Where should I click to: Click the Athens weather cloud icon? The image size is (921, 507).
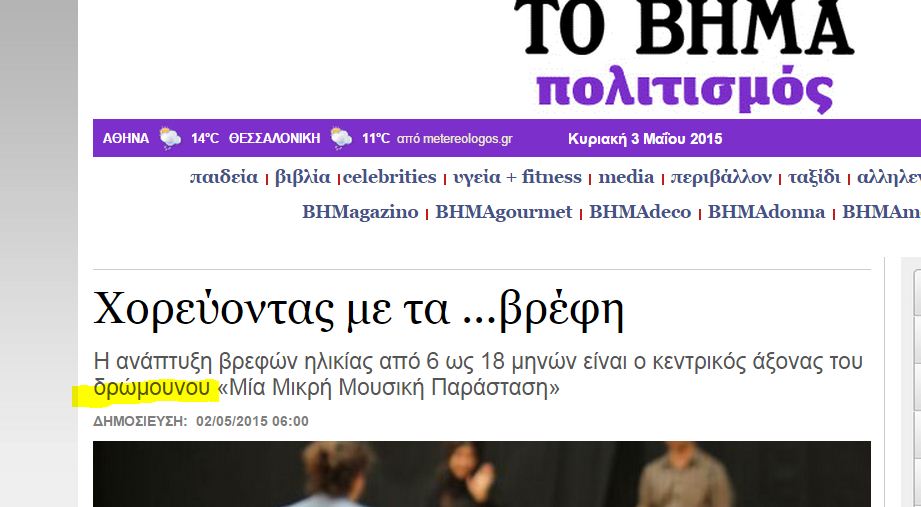[x=170, y=139]
